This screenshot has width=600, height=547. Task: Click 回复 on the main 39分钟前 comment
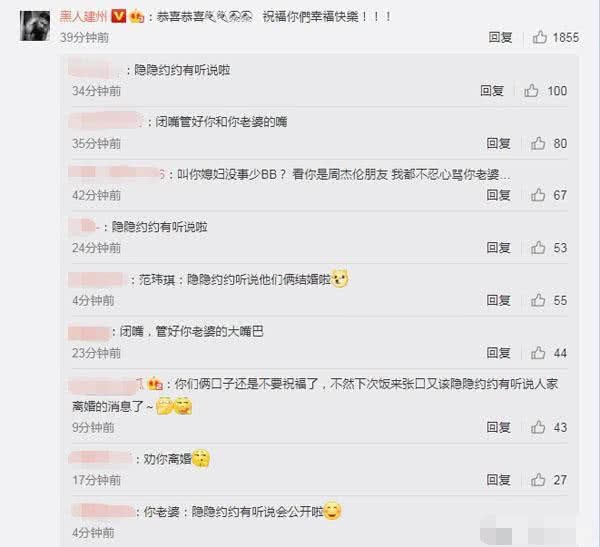tap(500, 37)
